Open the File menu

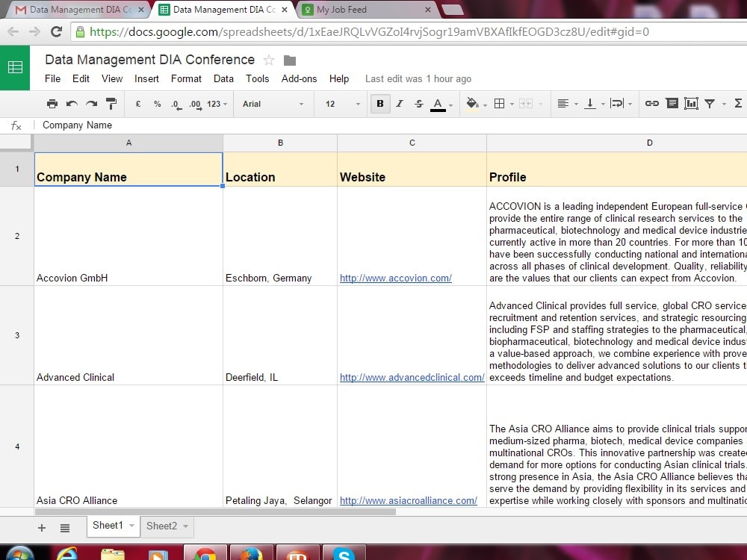(52, 78)
